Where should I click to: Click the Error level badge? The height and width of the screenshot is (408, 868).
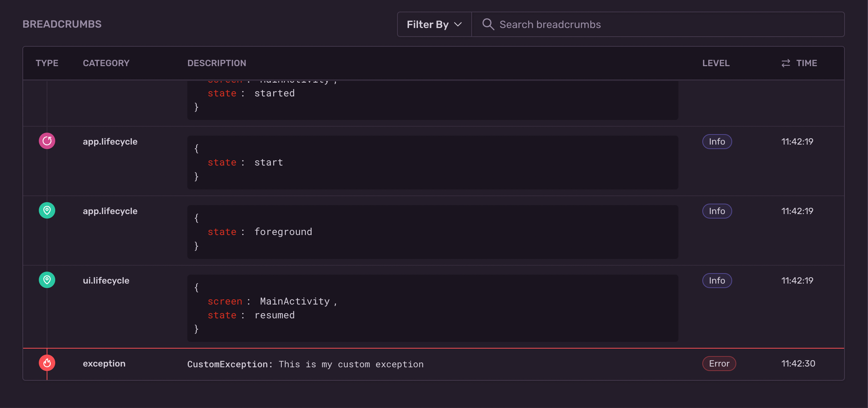click(x=719, y=364)
